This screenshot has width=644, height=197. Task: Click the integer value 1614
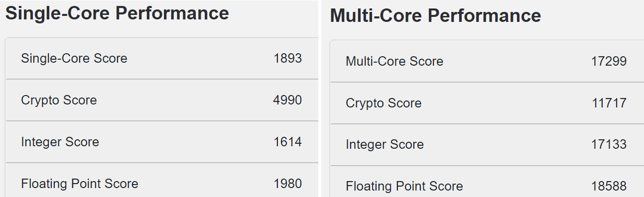(x=288, y=142)
